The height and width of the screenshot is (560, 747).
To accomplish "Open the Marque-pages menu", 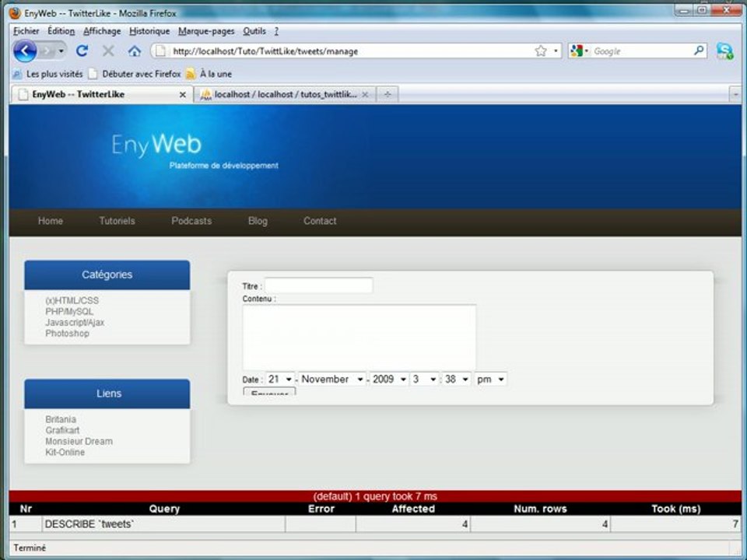I will (206, 31).
